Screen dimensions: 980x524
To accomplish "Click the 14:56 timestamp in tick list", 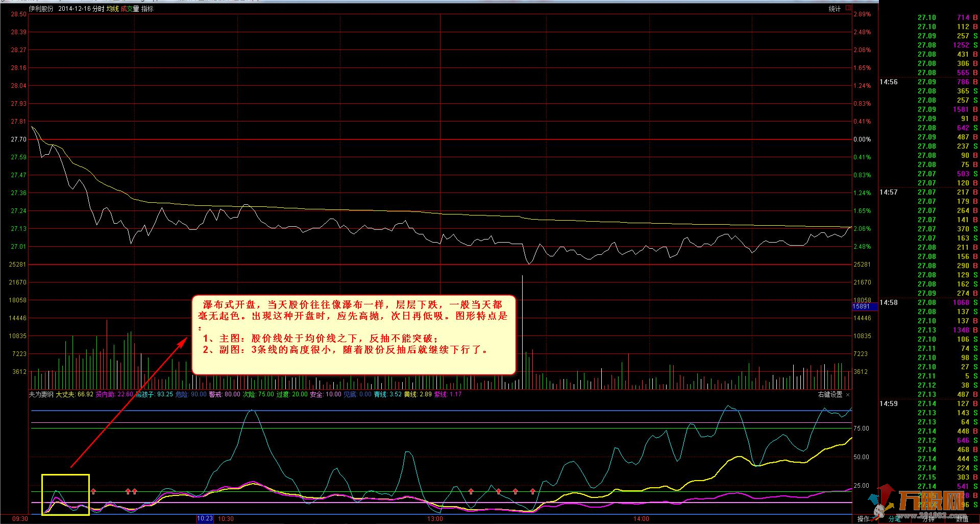I will [x=889, y=82].
